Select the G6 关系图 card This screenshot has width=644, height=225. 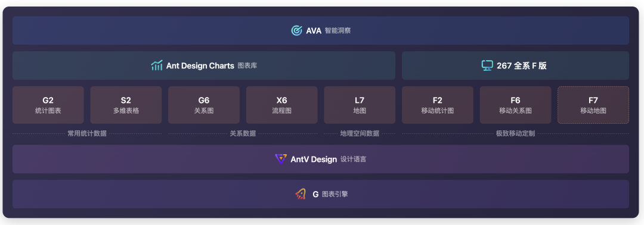point(204,105)
